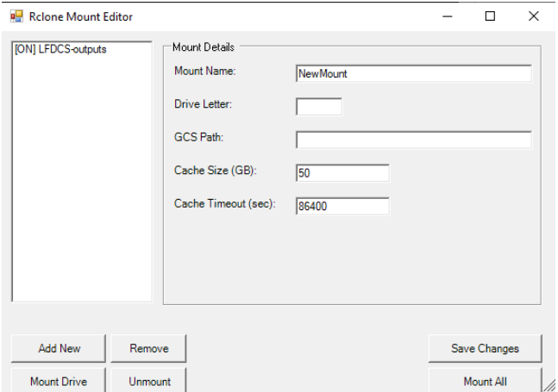Click the window resize grip at bottom-right corner
The image size is (558, 392).
click(x=549, y=384)
